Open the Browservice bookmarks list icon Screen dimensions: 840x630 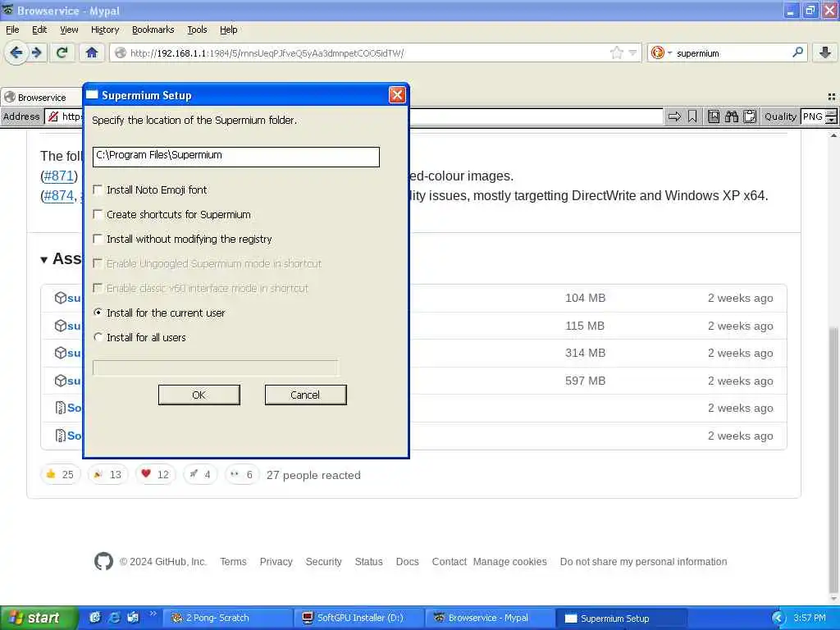coord(714,116)
